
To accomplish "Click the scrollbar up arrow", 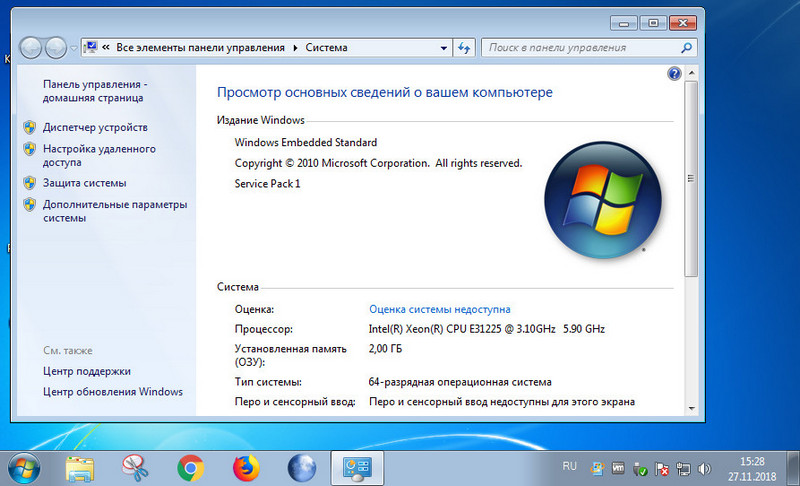I will (691, 73).
